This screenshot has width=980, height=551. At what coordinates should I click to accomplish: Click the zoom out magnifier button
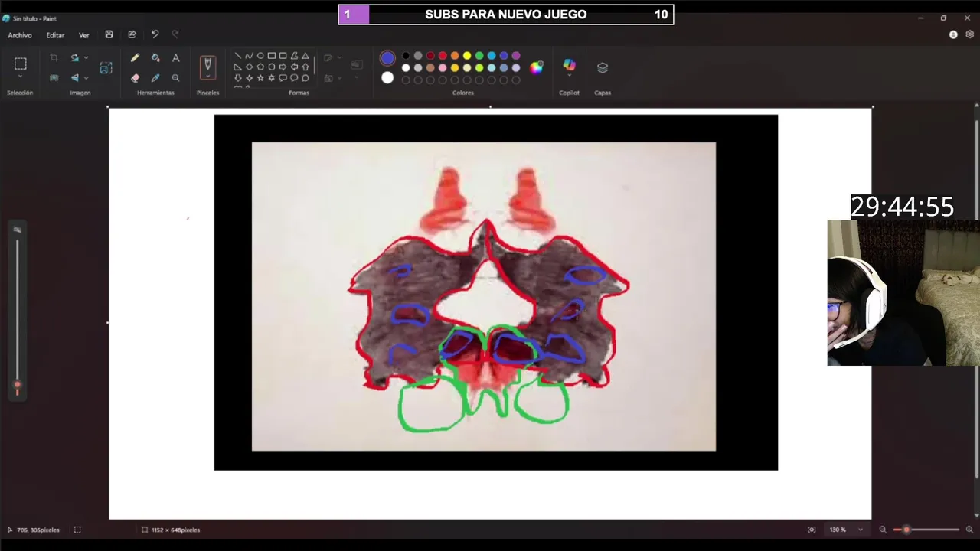883,530
